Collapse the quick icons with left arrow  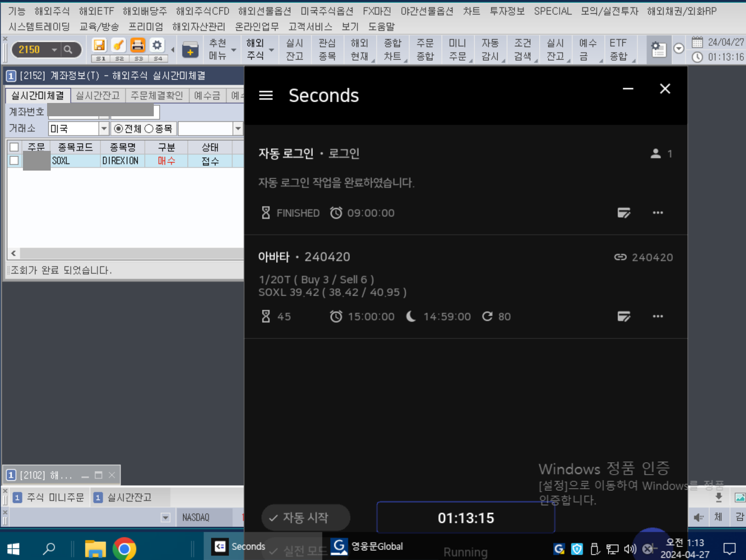173,50
